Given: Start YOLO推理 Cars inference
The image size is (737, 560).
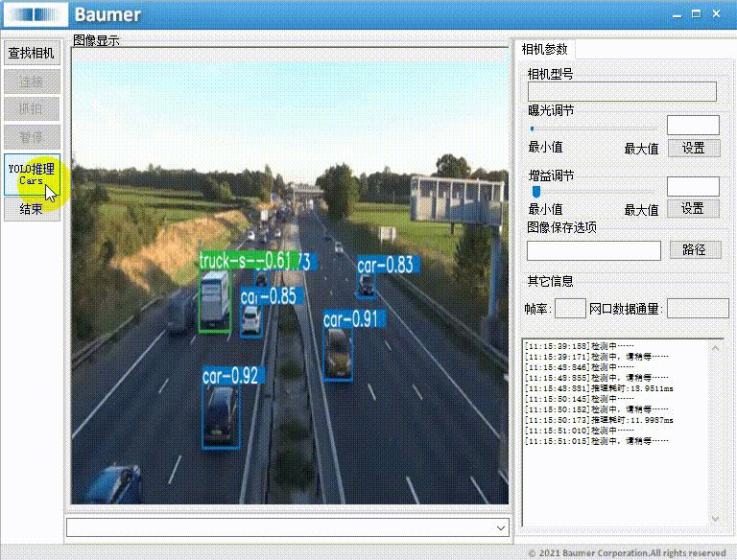Looking at the screenshot, I should click(32, 175).
